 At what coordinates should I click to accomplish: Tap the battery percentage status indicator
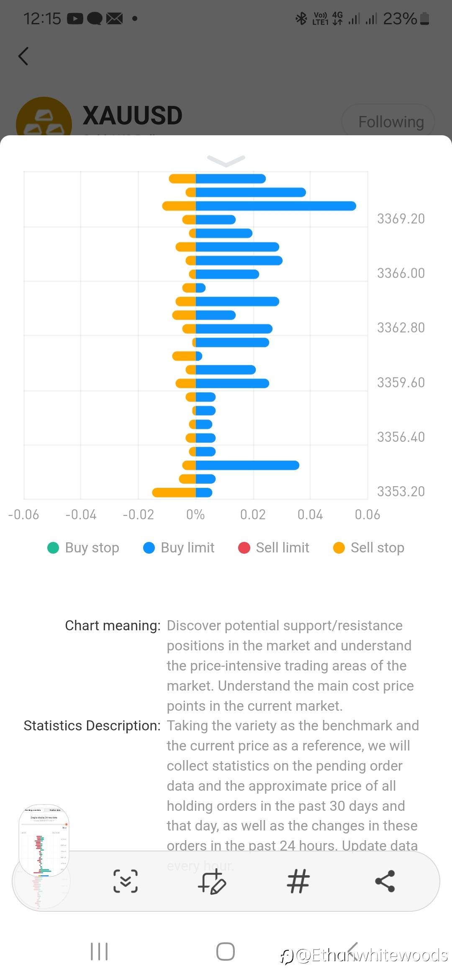click(x=400, y=18)
